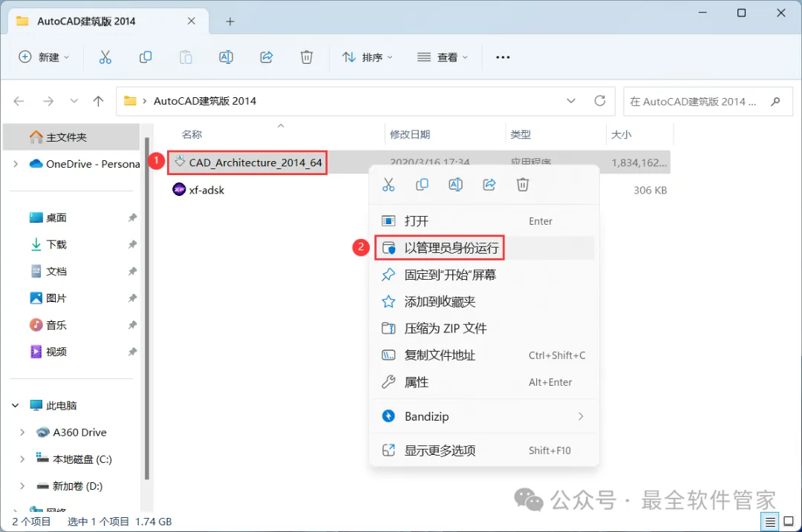The width and height of the screenshot is (802, 532).
Task: Click the search box for AutoCAD建筑版 2014
Action: click(x=708, y=101)
